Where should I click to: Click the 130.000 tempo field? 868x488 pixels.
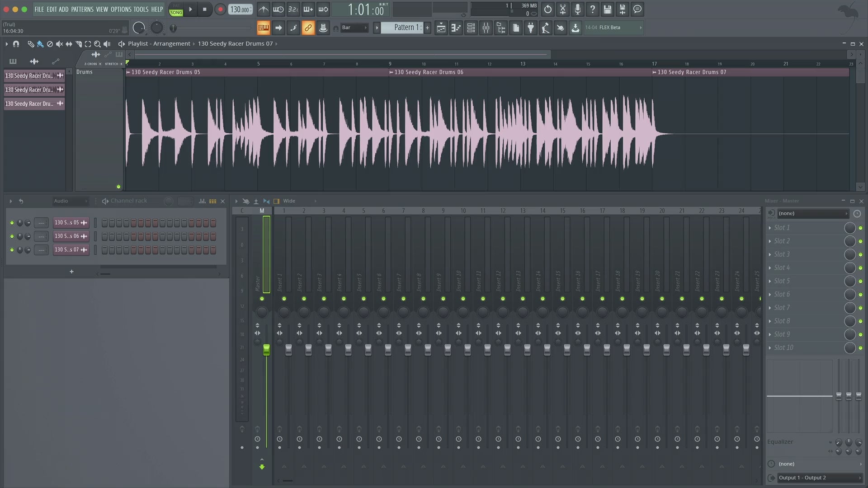[240, 9]
